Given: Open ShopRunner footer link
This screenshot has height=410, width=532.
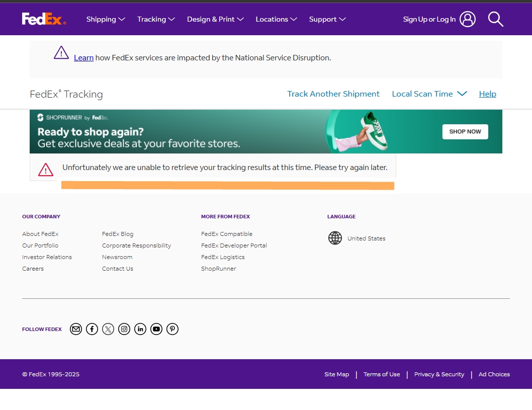Looking at the screenshot, I should [219, 269].
